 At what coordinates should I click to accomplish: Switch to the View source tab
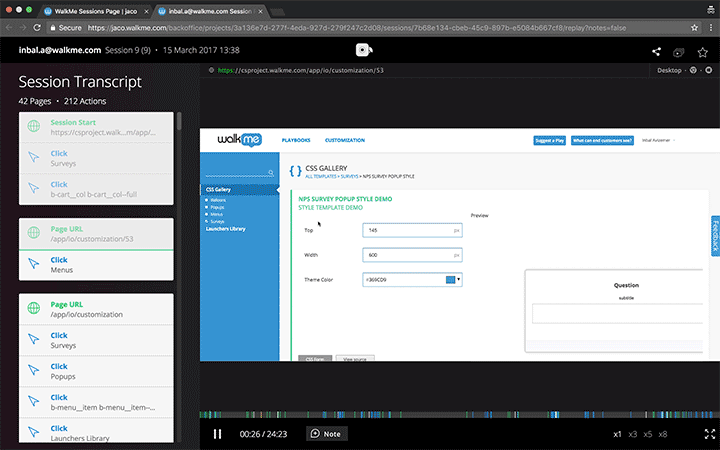(355, 358)
